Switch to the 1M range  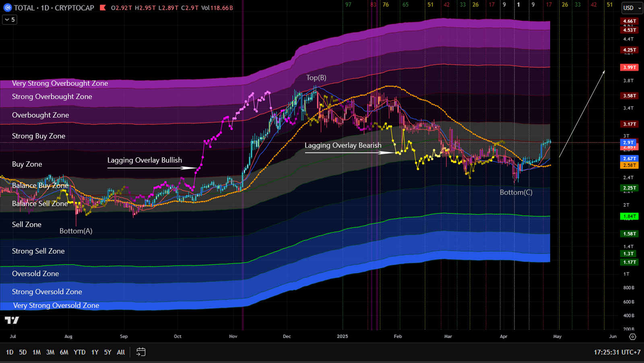pos(37,352)
